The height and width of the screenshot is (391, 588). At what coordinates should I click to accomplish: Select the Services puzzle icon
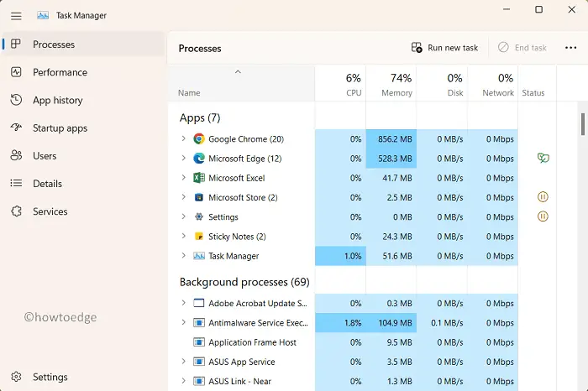coord(16,211)
